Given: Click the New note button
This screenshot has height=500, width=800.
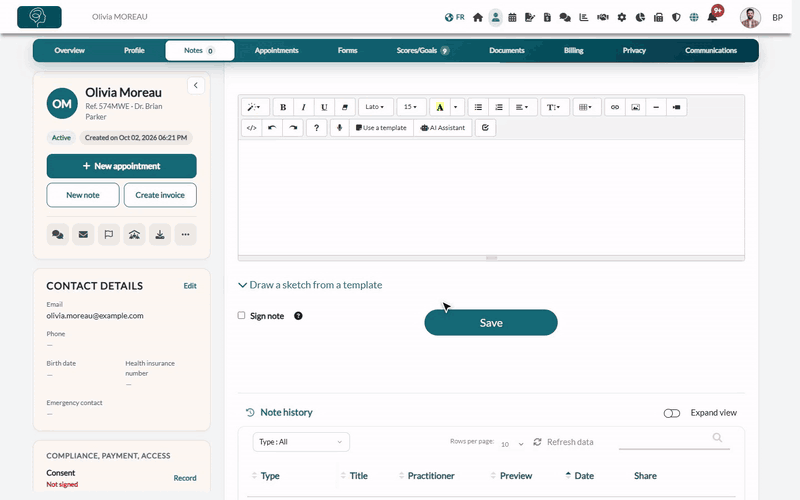Looking at the screenshot, I should pyautogui.click(x=83, y=195).
